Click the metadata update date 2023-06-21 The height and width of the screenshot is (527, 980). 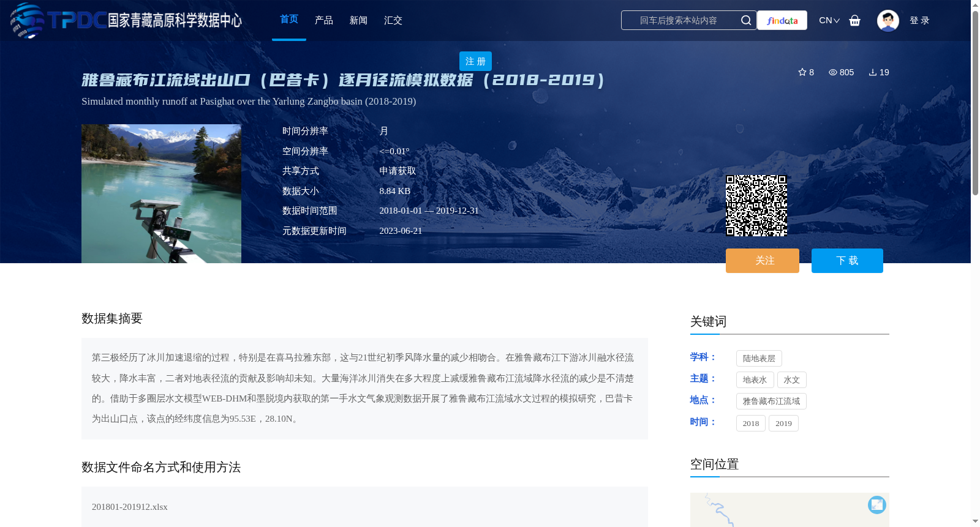tap(401, 231)
